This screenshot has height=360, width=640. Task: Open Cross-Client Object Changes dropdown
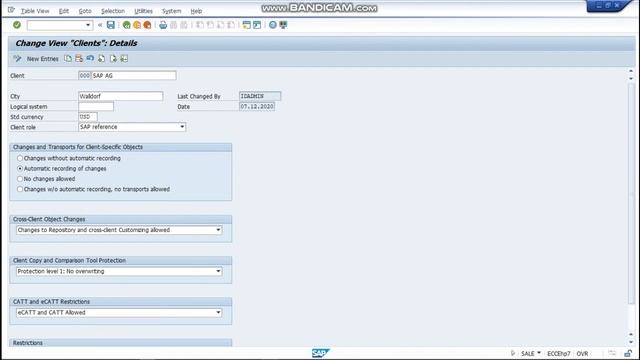218,230
